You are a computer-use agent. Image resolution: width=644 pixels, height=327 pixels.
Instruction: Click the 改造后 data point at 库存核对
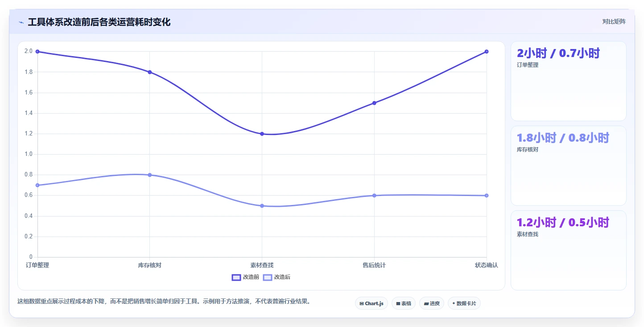[x=150, y=175]
